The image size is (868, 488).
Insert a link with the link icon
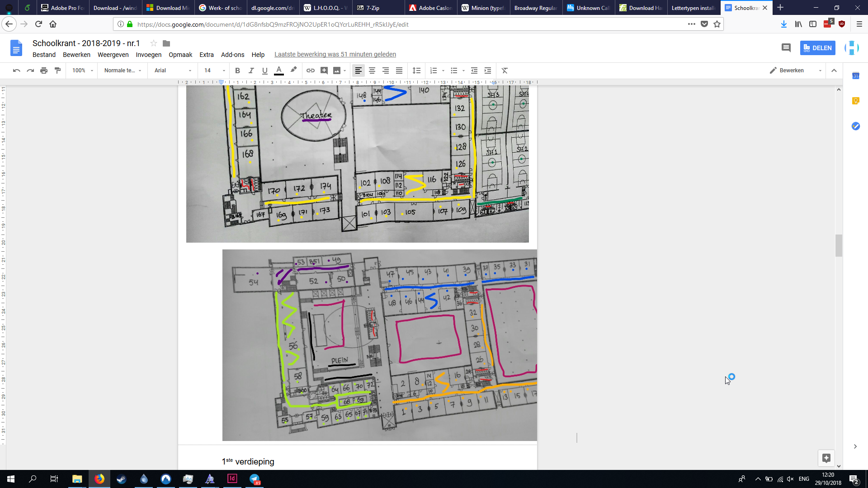pos(311,70)
